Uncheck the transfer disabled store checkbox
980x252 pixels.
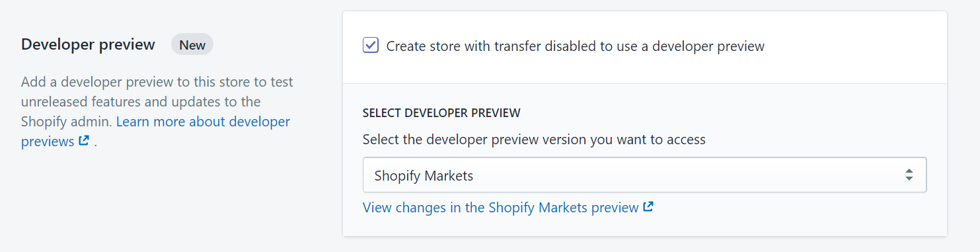(x=371, y=46)
